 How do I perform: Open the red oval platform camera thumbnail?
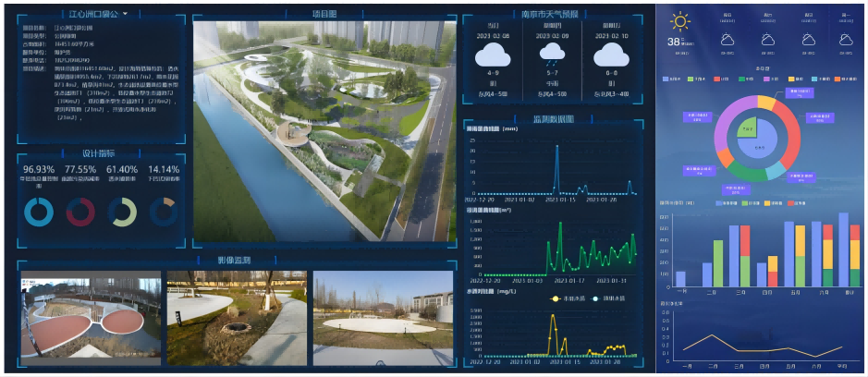coord(91,318)
